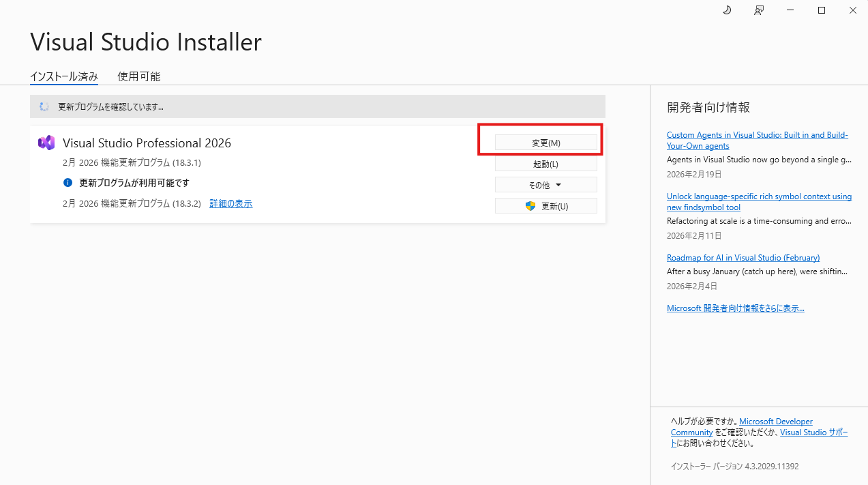This screenshot has width=868, height=485.
Task: Click the blue info icon for available update
Action: [68, 183]
